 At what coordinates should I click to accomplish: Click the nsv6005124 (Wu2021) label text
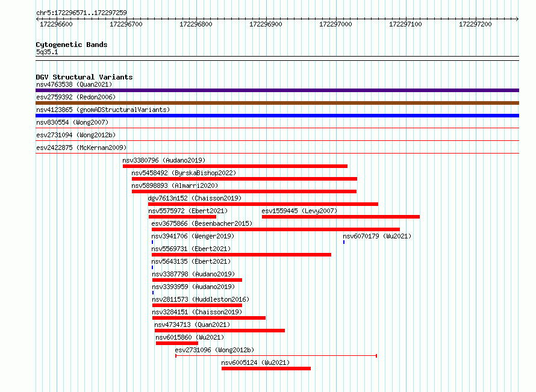tap(255, 362)
